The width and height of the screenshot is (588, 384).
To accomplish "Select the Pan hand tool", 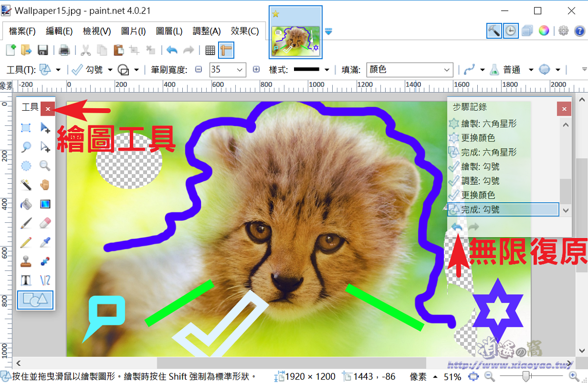I will tap(45, 185).
